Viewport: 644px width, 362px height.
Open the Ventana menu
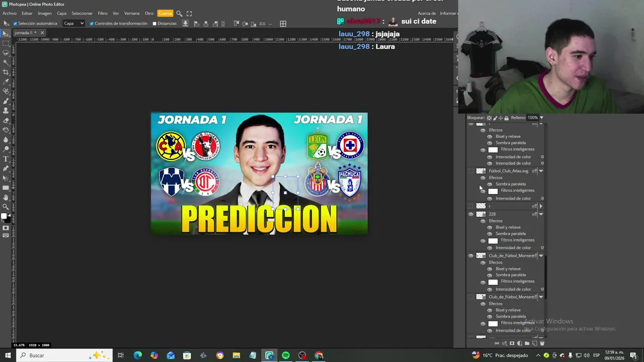point(132,14)
